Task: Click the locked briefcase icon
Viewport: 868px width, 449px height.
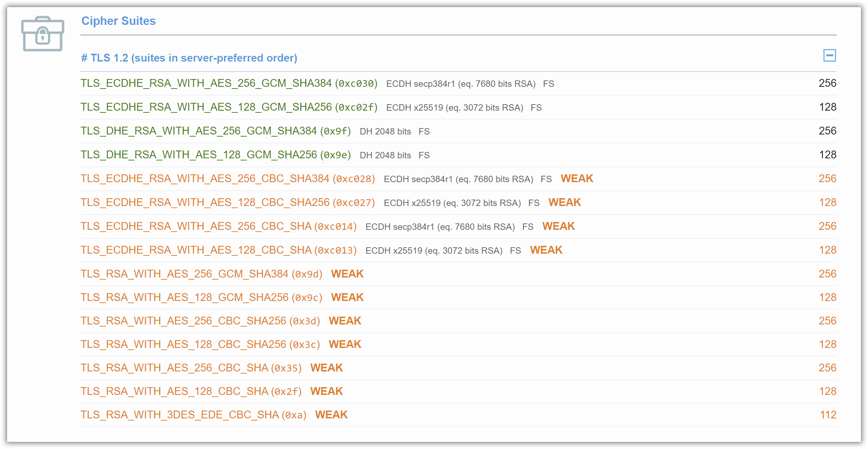Action: click(x=43, y=34)
